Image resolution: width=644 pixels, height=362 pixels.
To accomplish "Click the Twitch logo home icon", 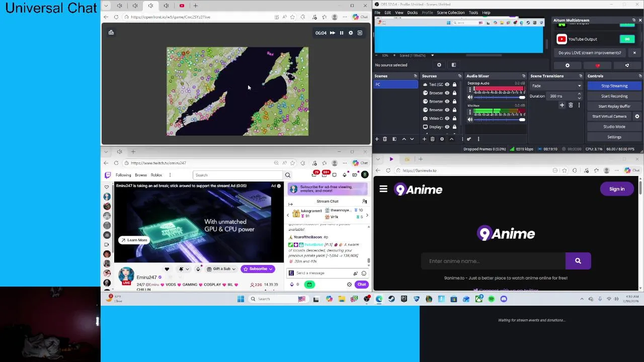I will click(x=108, y=175).
